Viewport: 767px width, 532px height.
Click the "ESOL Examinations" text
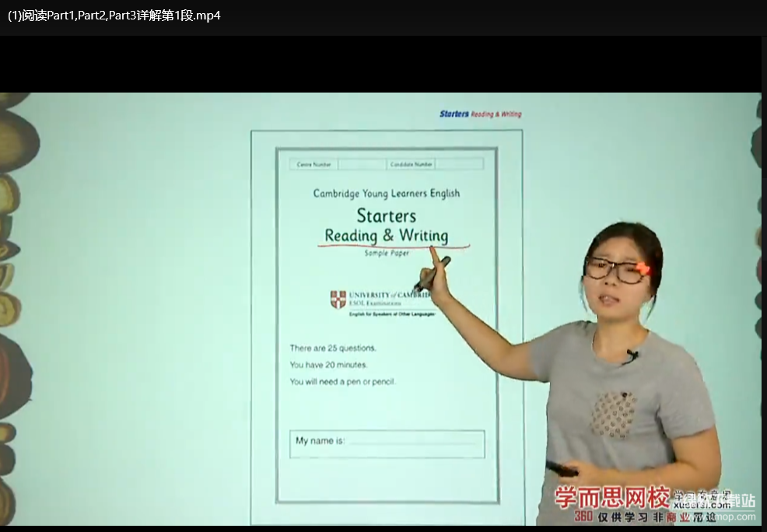pyautogui.click(x=375, y=303)
